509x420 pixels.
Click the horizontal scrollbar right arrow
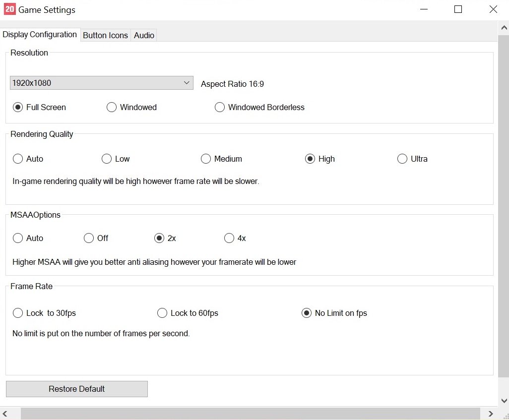coord(491,414)
